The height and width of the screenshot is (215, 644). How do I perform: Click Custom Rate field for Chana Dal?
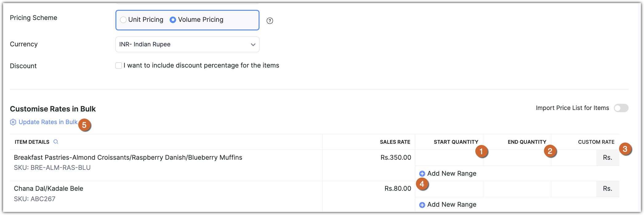(x=574, y=189)
